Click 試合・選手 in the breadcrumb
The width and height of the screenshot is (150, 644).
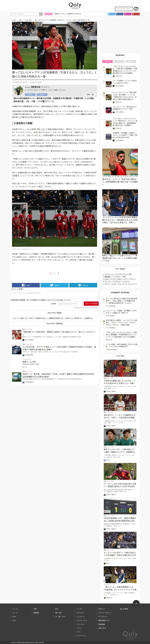[29, 20]
